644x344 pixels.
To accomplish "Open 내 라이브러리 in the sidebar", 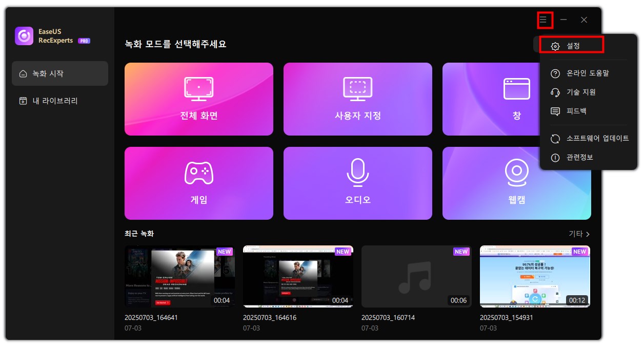I will pos(59,101).
